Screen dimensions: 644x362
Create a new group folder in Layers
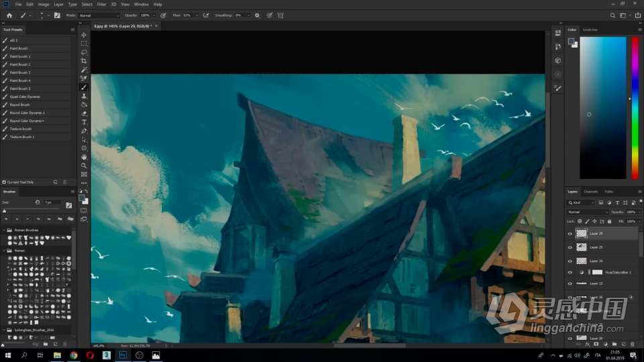tap(614, 345)
